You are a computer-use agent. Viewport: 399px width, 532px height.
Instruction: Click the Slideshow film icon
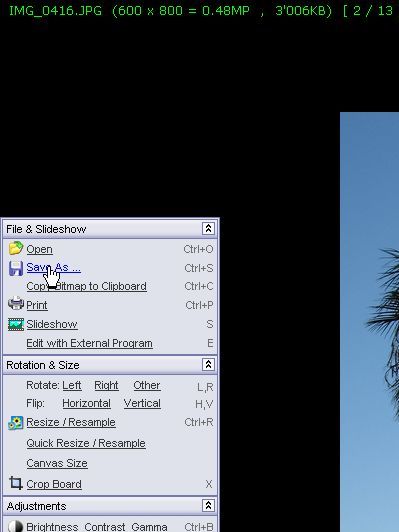[16, 324]
